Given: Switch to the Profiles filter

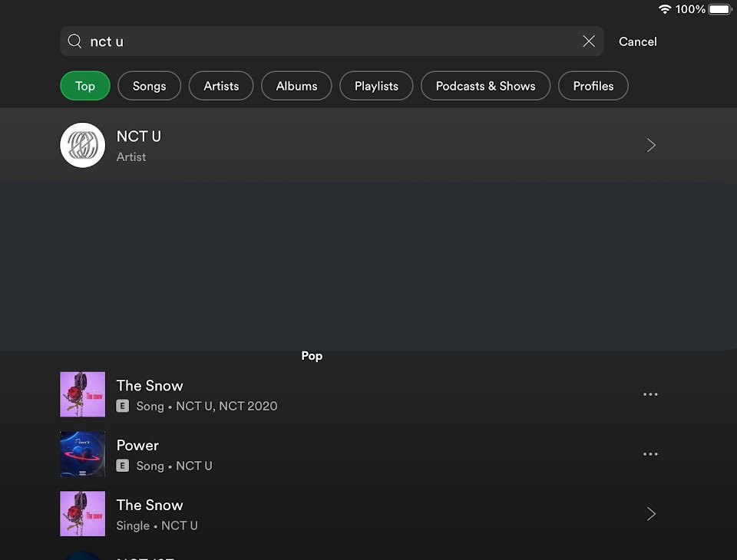Looking at the screenshot, I should [593, 86].
